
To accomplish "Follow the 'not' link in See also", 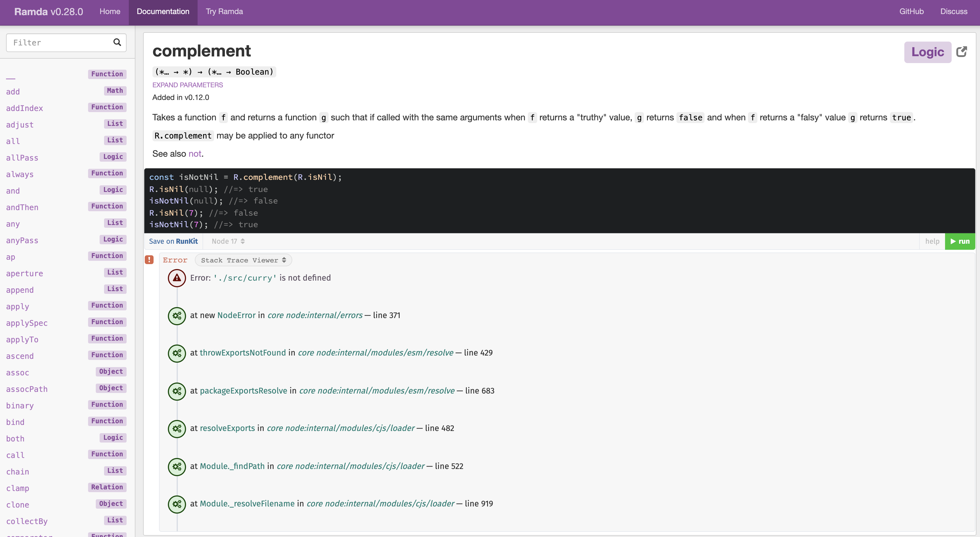I will click(195, 154).
